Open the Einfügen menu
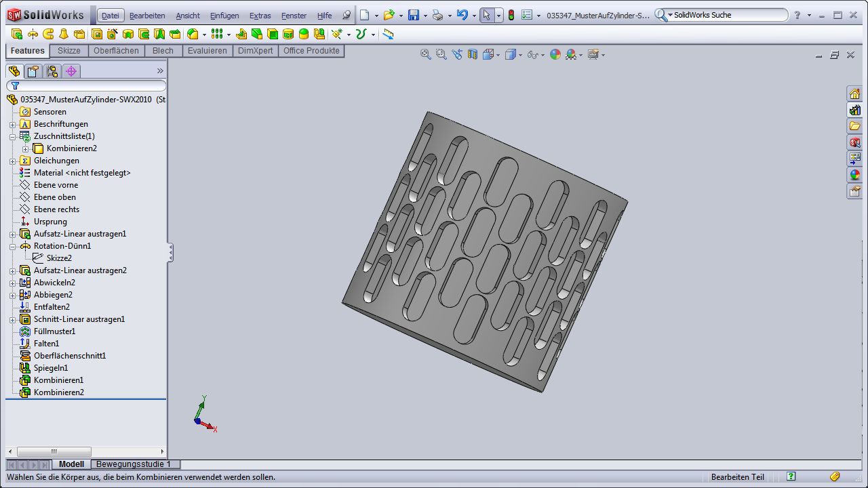 click(224, 16)
